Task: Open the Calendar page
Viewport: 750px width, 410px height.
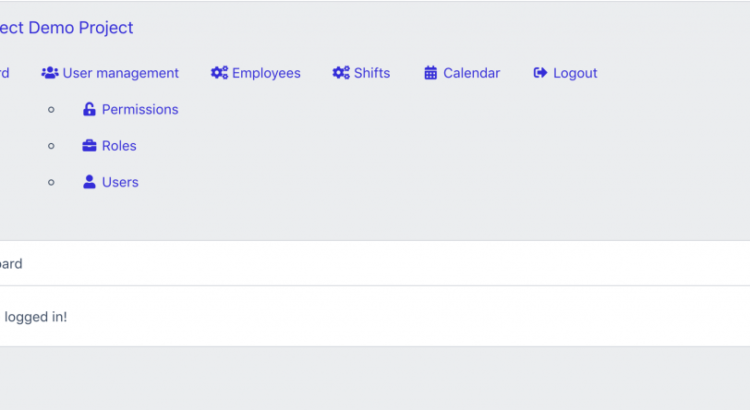Action: [471, 73]
